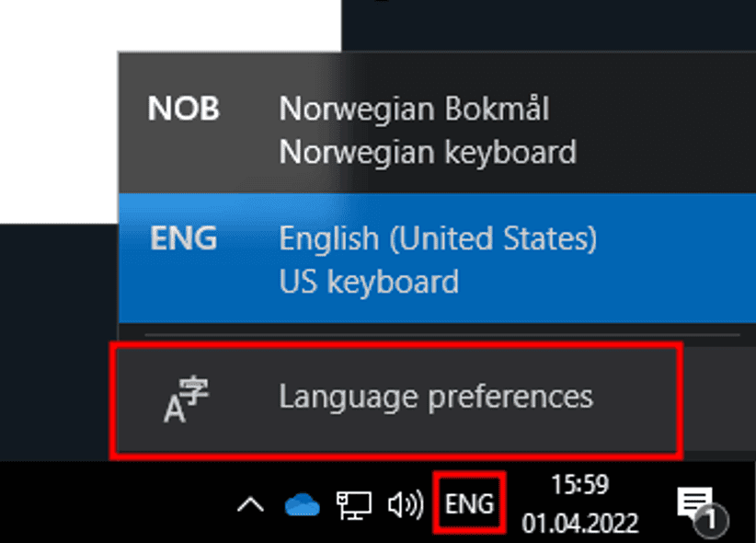The height and width of the screenshot is (543, 756).
Task: Open the OneDrive cloud icon
Action: tap(302, 505)
